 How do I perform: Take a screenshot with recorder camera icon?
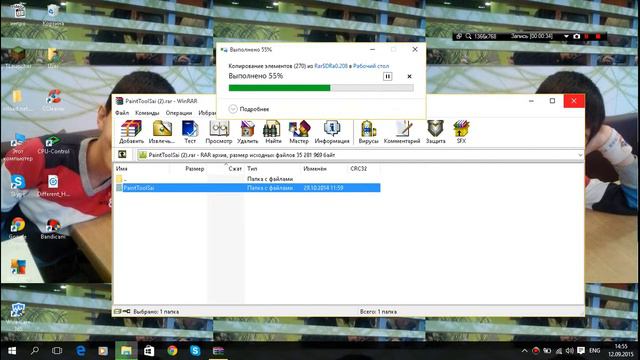tap(576, 36)
